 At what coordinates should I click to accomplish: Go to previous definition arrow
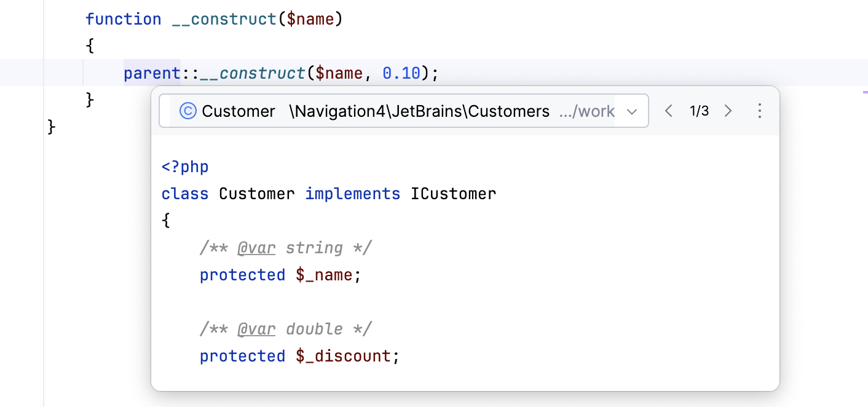[669, 111]
